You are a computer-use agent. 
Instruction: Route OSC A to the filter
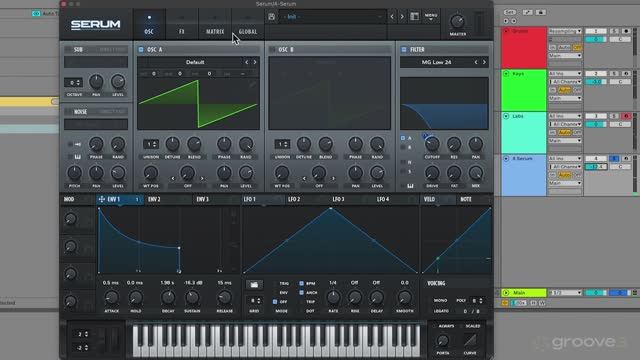[x=403, y=138]
